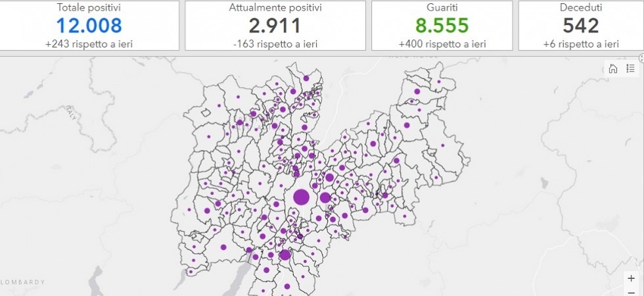
Task: Click the blue 12.008 total value
Action: [x=89, y=26]
